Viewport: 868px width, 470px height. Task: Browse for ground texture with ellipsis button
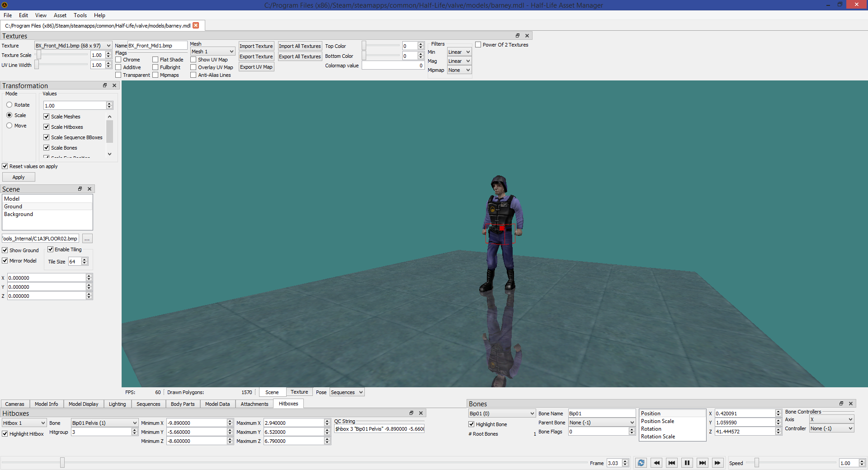pos(87,239)
